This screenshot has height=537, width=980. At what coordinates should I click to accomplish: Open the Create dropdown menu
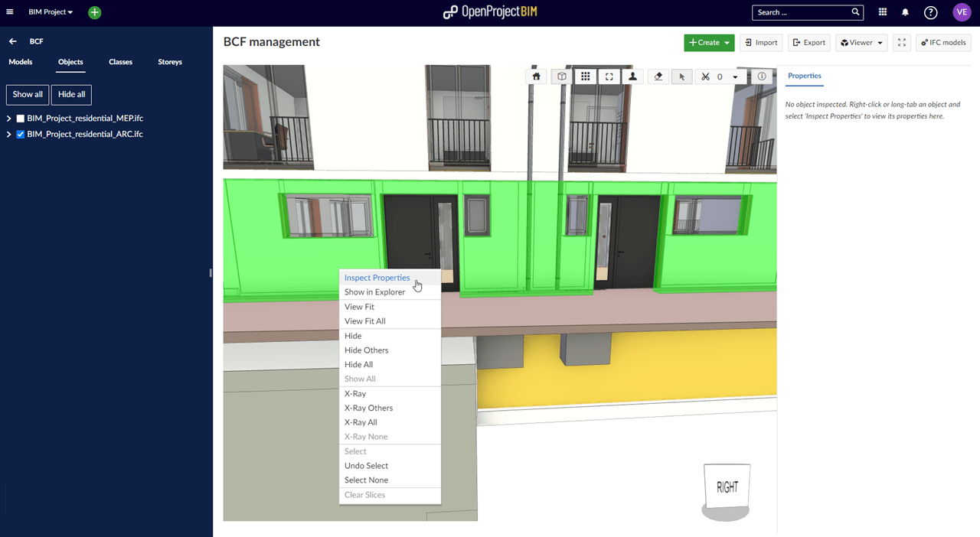coord(708,42)
